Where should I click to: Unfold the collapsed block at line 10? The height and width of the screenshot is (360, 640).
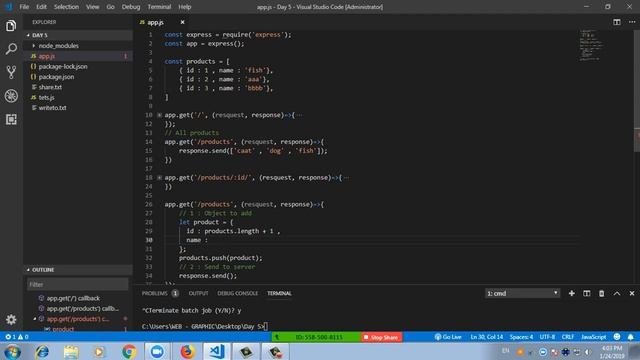pos(160,115)
